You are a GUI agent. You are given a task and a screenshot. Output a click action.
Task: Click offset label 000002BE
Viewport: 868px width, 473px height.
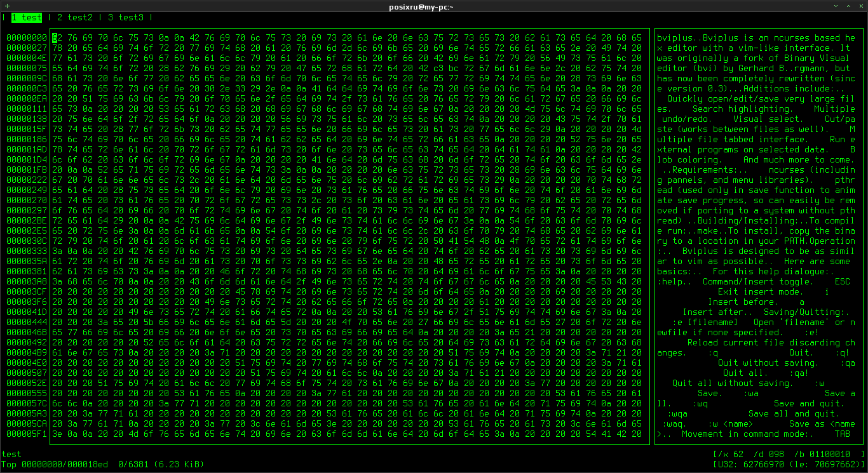[27, 220]
